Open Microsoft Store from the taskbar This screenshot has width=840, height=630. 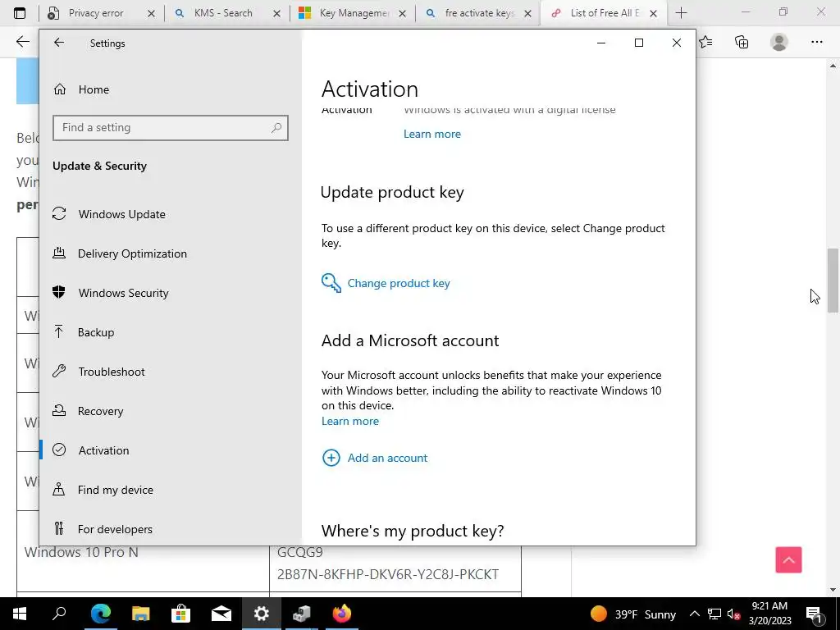point(180,614)
